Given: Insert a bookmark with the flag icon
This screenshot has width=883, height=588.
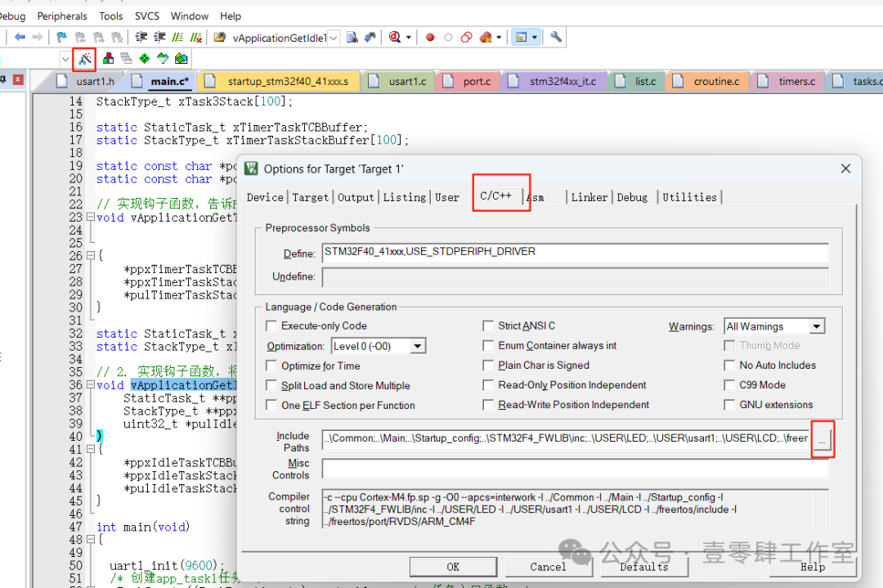Looking at the screenshot, I should click(x=61, y=37).
